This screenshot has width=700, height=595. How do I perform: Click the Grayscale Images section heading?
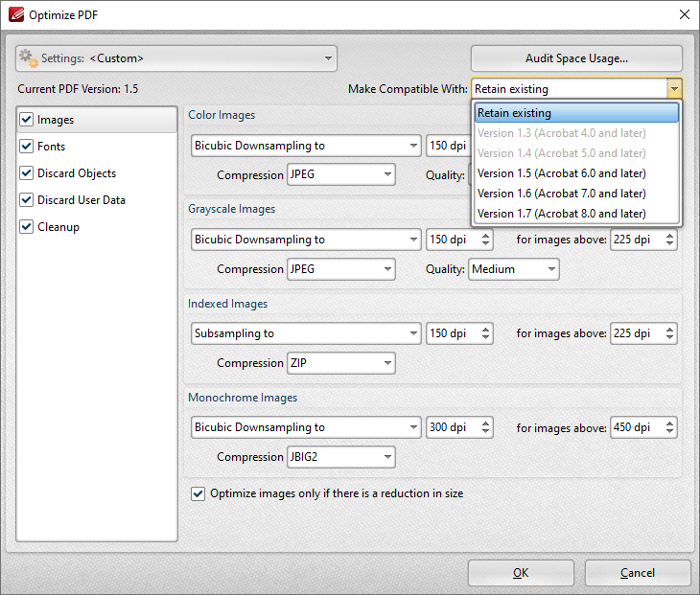click(x=231, y=209)
